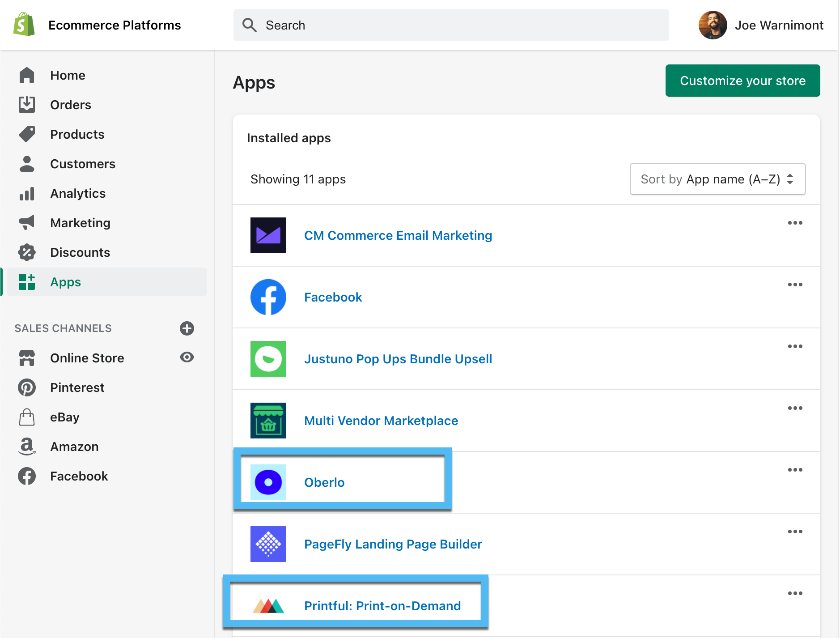The image size is (840, 638).
Task: Switch to the Apps section
Action: (65, 282)
